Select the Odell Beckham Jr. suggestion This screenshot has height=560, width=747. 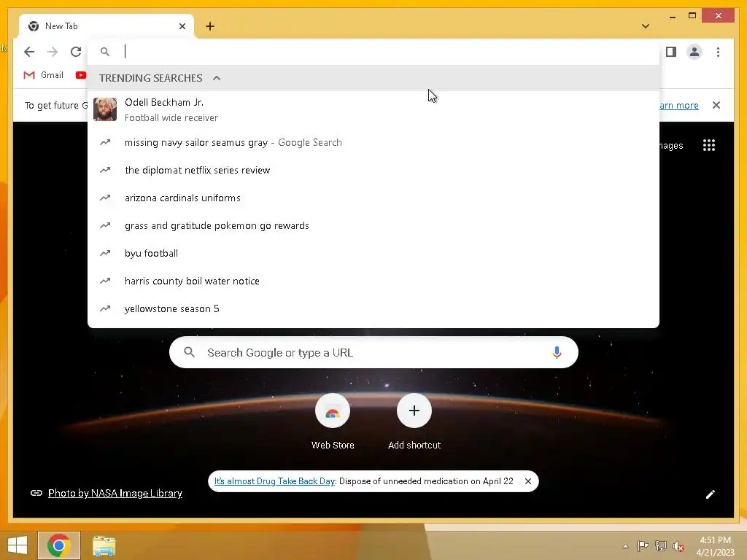[373, 109]
